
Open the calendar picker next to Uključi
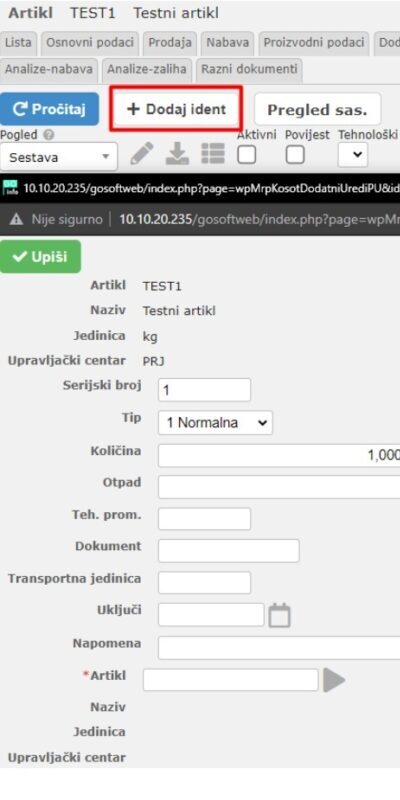(279, 615)
